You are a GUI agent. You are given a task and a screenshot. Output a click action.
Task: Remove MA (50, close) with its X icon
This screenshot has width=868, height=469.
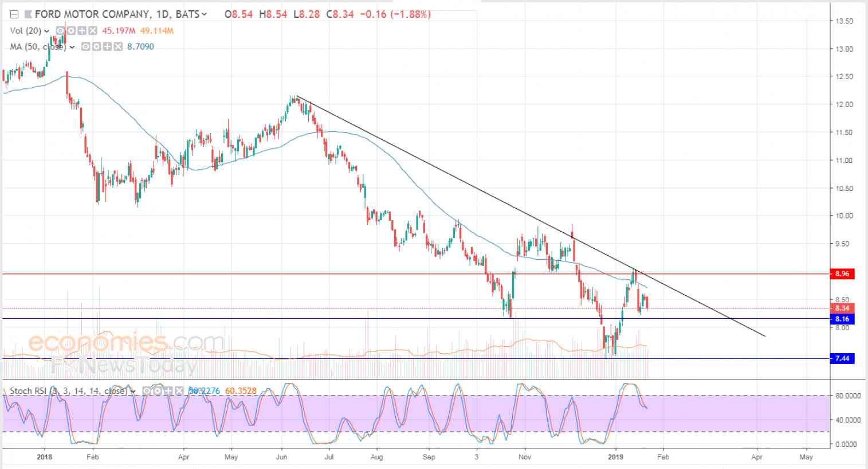(x=118, y=46)
